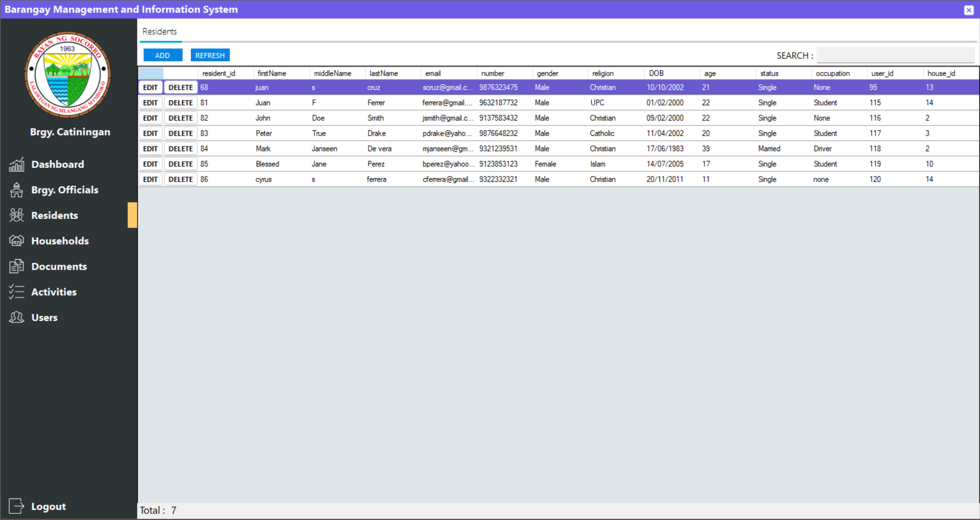Click the Residents group icon
The height and width of the screenshot is (520, 980).
pos(16,215)
